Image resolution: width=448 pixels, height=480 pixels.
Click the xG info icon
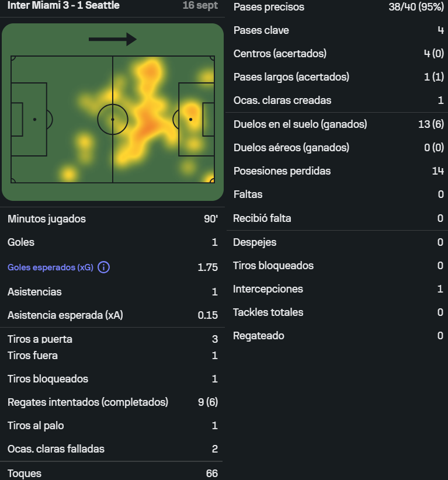coord(103,267)
